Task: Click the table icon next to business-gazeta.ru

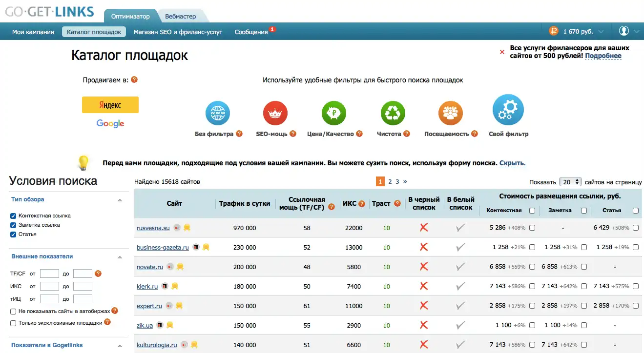Action: (x=196, y=247)
